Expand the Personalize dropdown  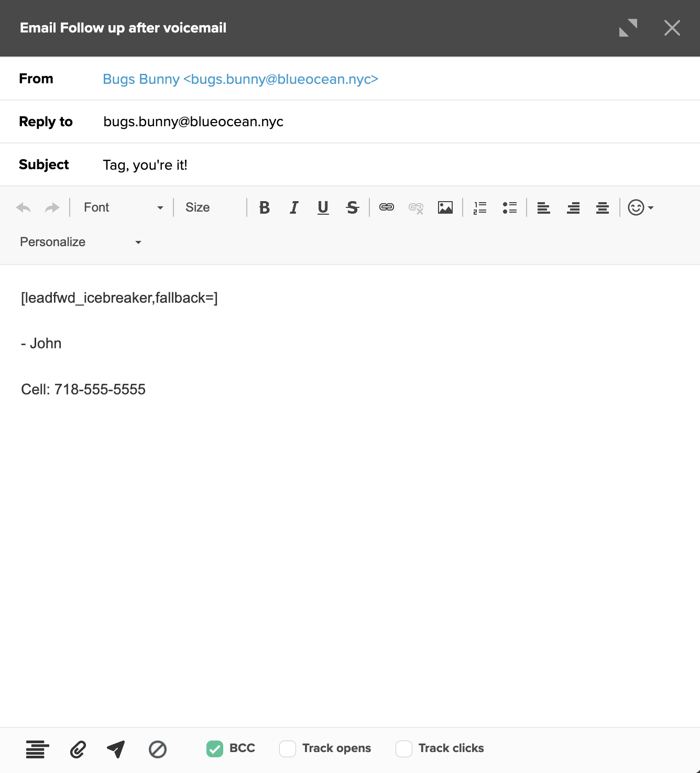click(x=81, y=242)
